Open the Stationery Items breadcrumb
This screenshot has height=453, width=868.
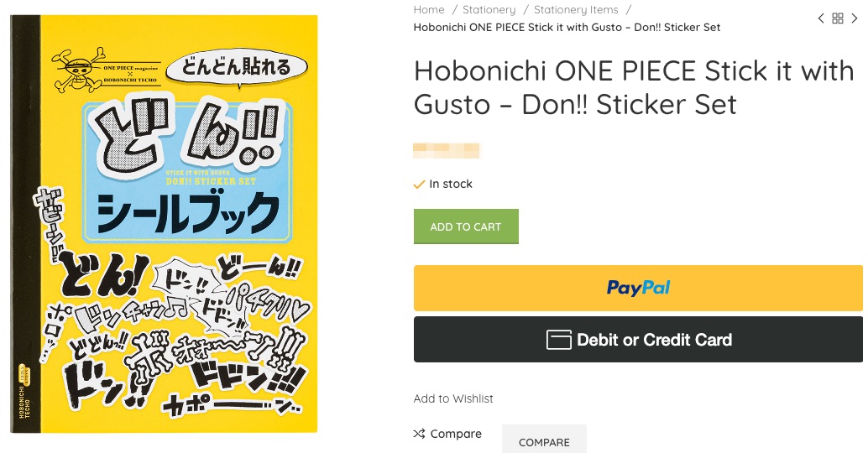pos(576,10)
